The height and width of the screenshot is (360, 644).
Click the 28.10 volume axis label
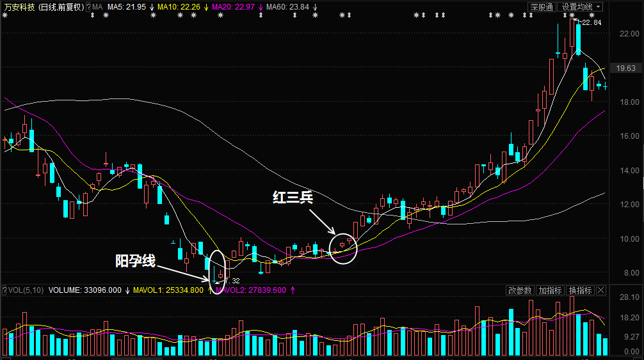point(629,297)
